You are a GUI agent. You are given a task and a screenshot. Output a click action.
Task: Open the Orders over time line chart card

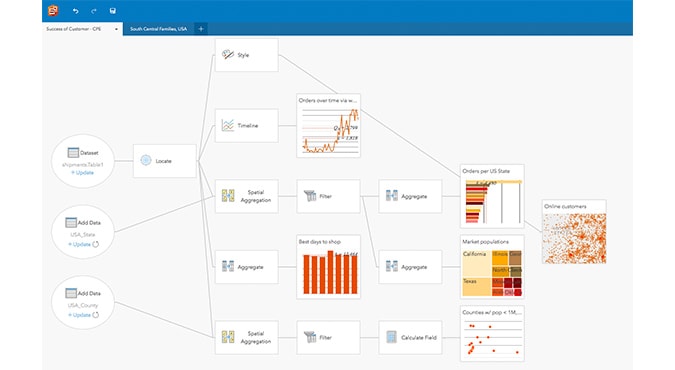coord(328,125)
